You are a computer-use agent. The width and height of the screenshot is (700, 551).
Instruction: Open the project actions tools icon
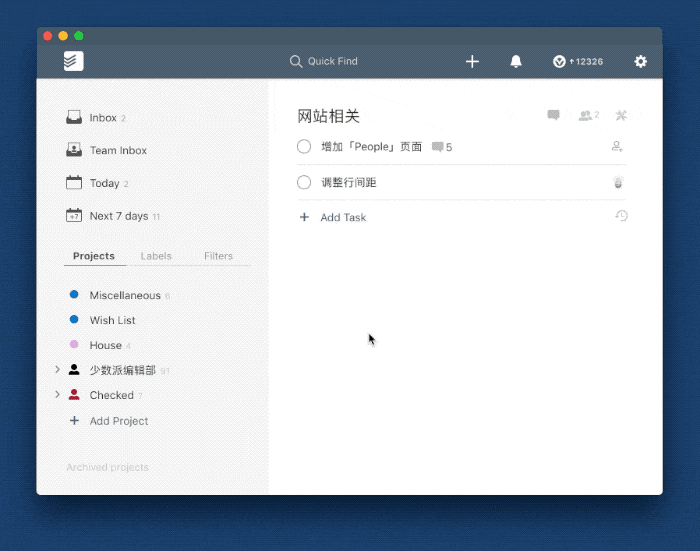(621, 115)
